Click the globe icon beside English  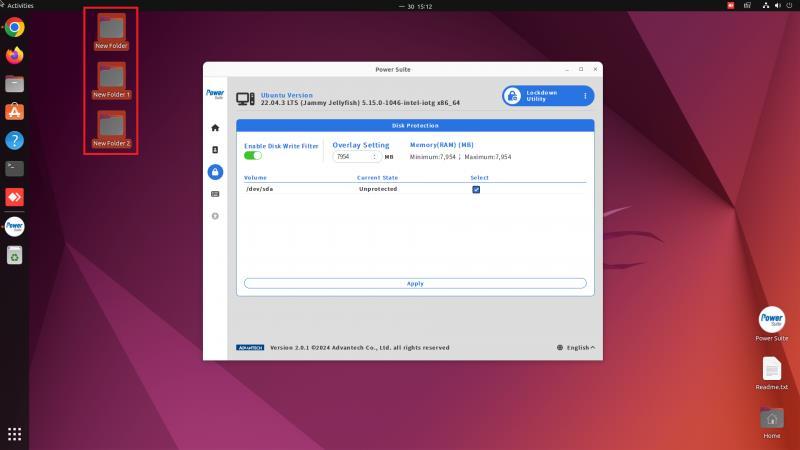click(x=560, y=347)
